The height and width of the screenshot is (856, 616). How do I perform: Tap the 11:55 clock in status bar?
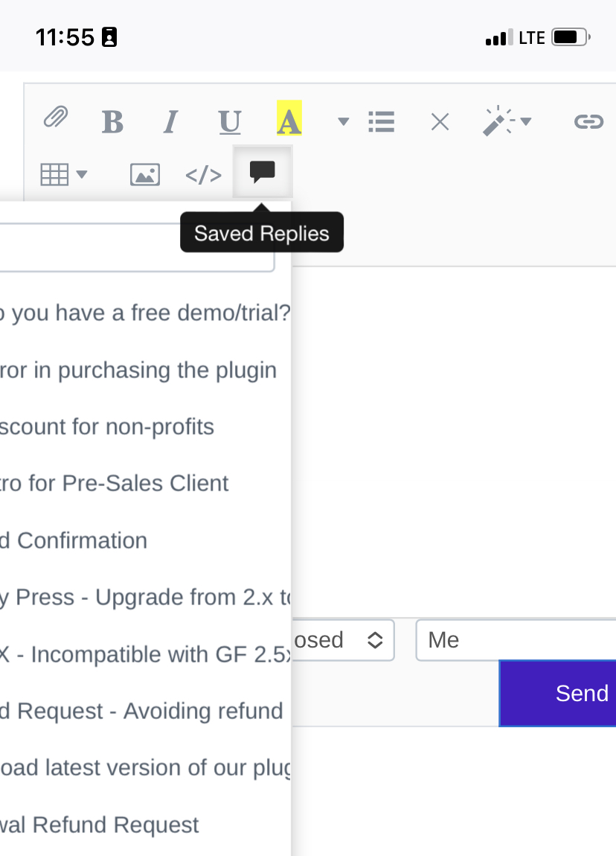pos(65,37)
